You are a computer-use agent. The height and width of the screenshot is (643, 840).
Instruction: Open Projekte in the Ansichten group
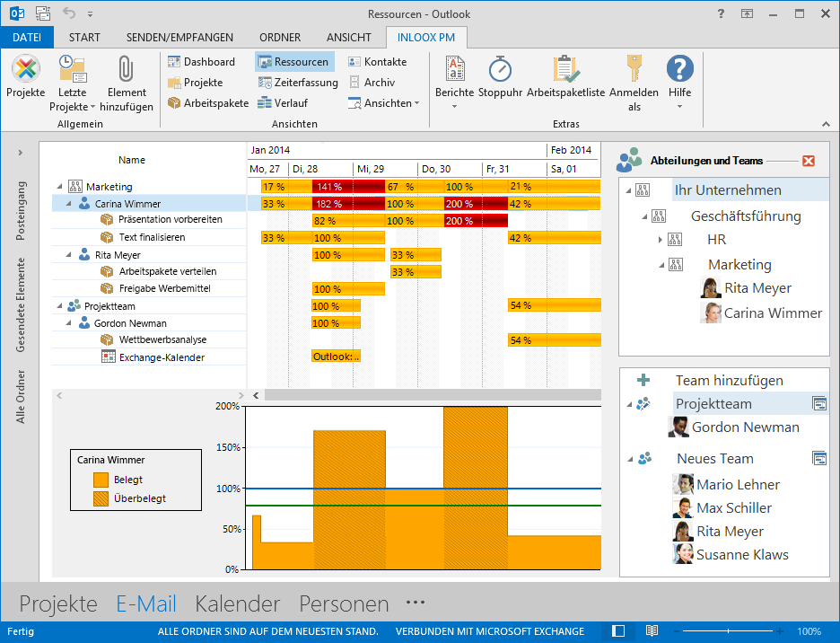(196, 83)
